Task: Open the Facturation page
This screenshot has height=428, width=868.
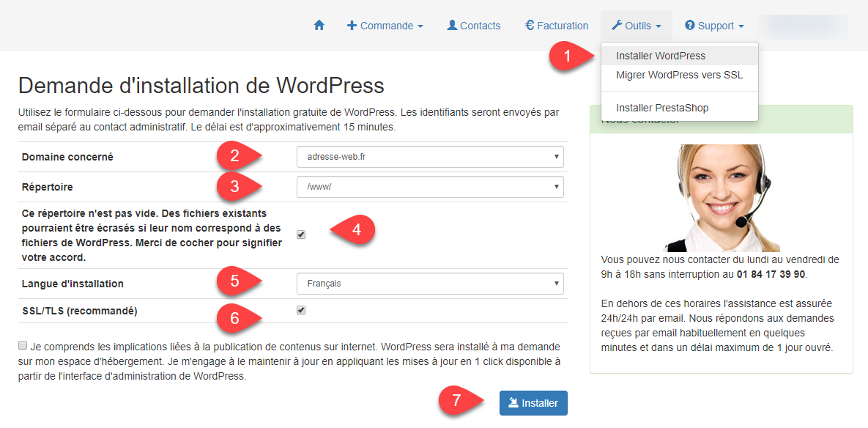Action: coord(557,25)
